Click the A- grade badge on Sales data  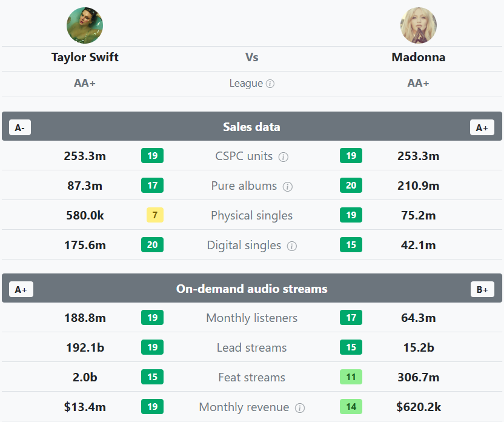(19, 127)
